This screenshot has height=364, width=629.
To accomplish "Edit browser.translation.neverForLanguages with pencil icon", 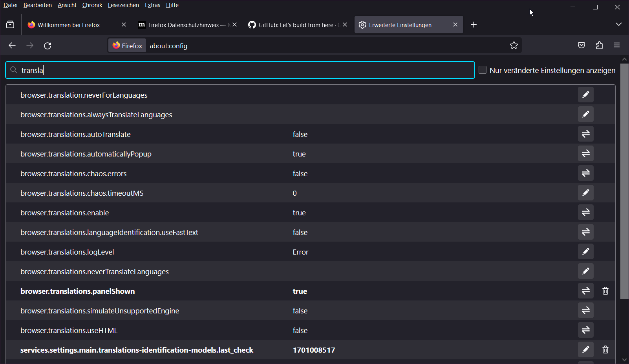I will pos(585,95).
